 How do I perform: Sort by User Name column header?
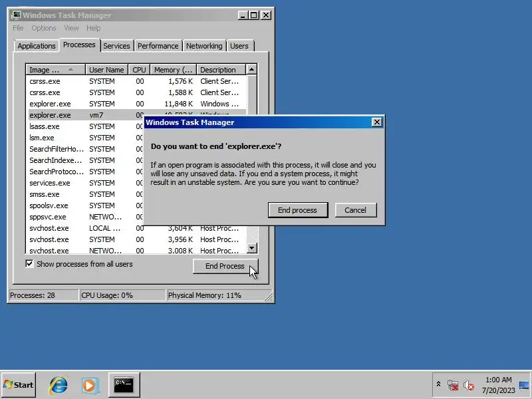(x=106, y=70)
